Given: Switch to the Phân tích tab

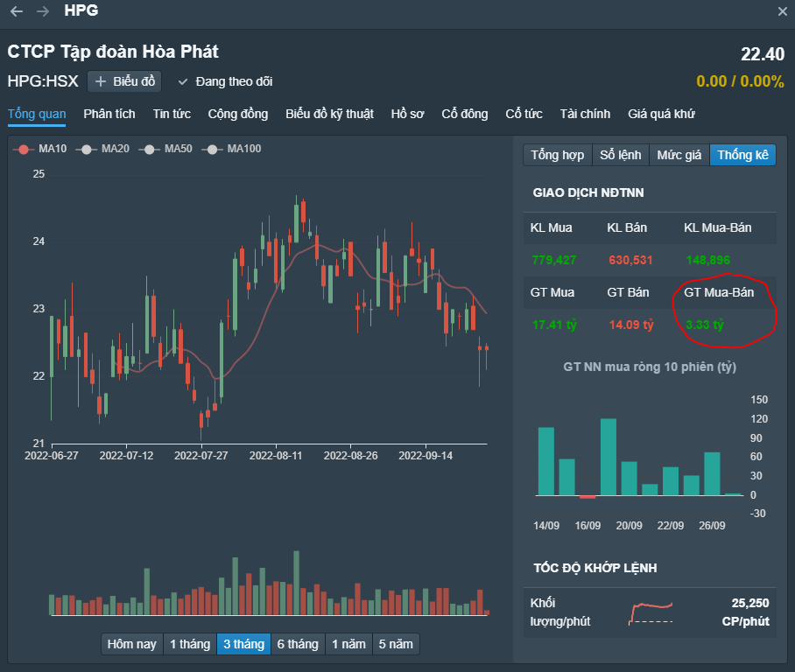Looking at the screenshot, I should [109, 114].
